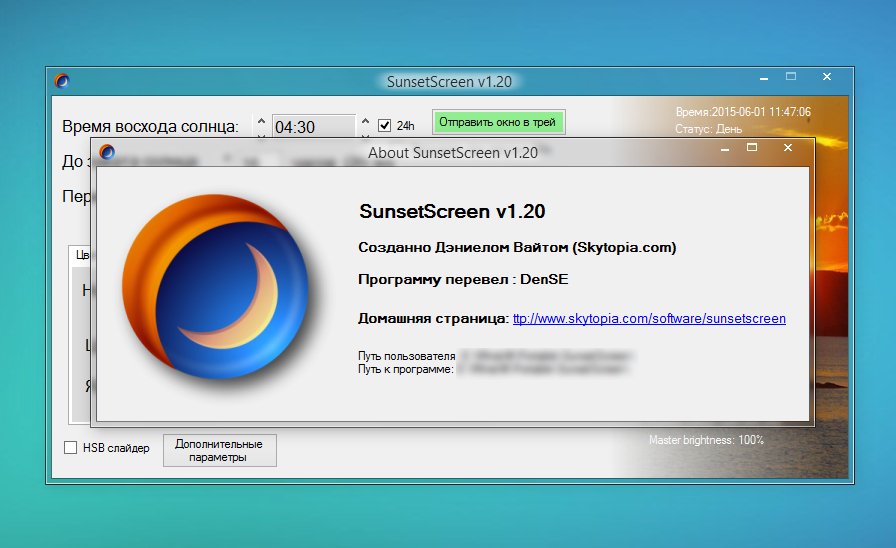The width and height of the screenshot is (896, 548).
Task: Click the bold SunsetScreen v1.20 heading
Action: (452, 211)
